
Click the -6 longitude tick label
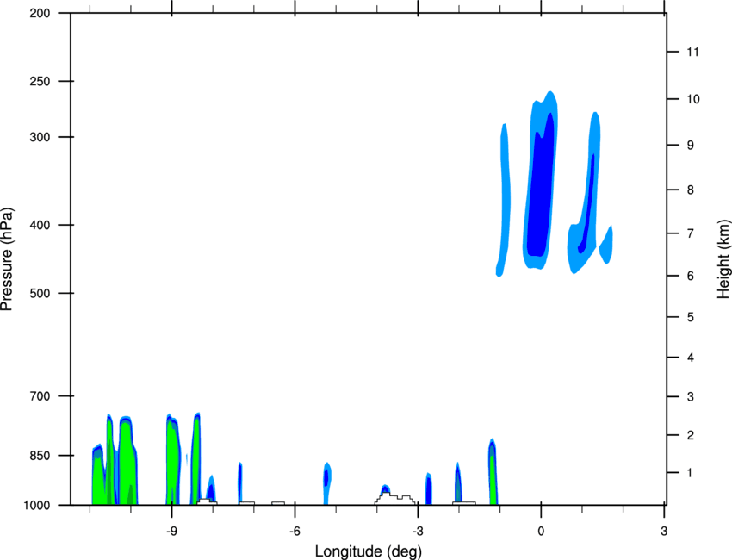(295, 531)
